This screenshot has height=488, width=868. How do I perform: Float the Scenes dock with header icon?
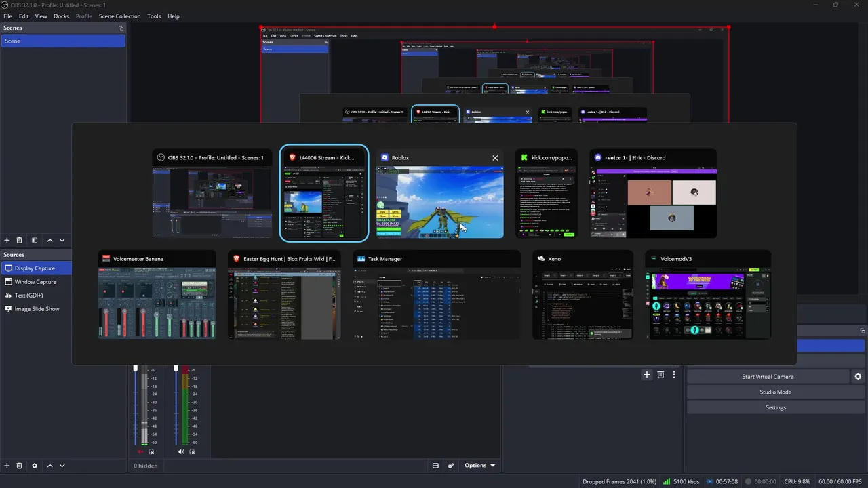click(x=121, y=28)
